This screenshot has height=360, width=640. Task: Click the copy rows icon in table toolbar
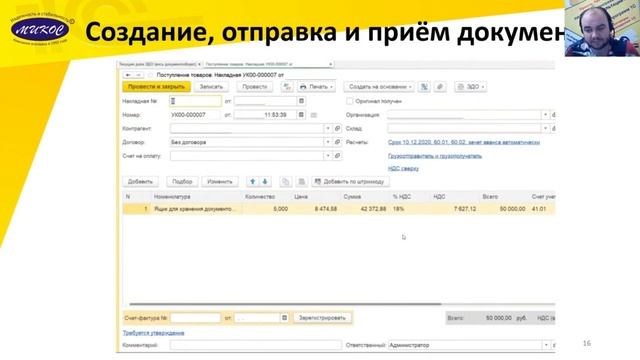pos(285,182)
